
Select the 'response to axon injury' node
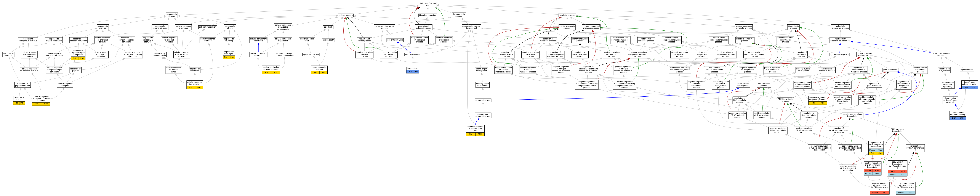[229, 53]
